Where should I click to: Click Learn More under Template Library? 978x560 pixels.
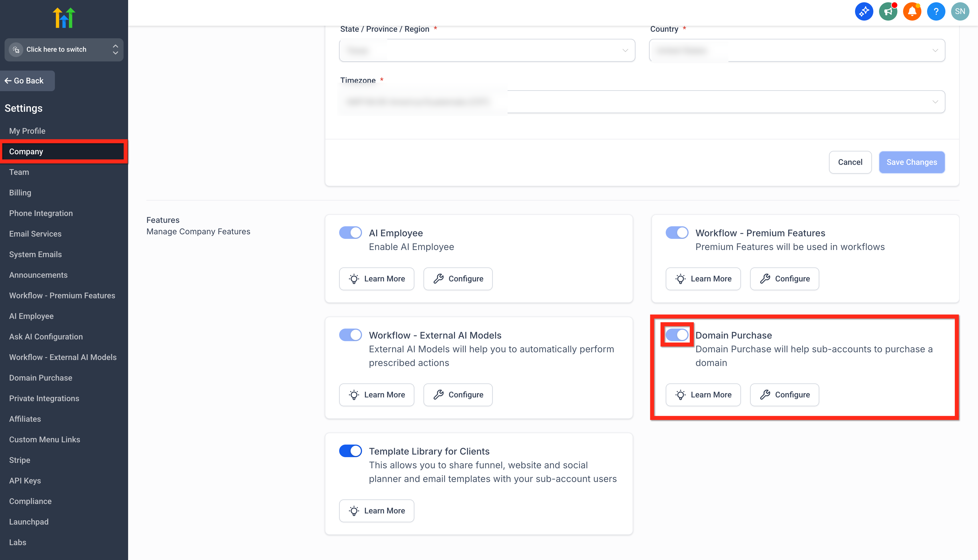[x=376, y=511]
